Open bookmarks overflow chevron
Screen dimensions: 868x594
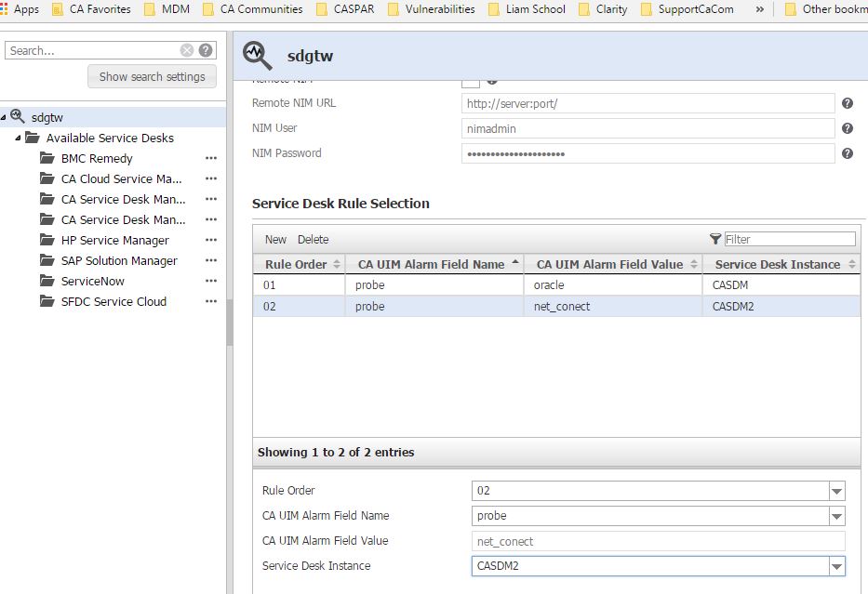(x=760, y=9)
